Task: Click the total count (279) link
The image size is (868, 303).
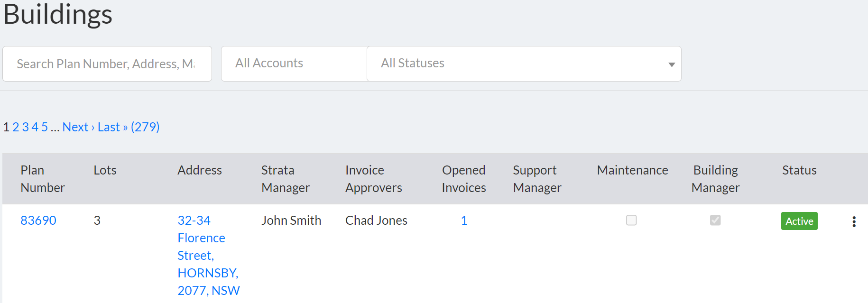Action: [145, 127]
